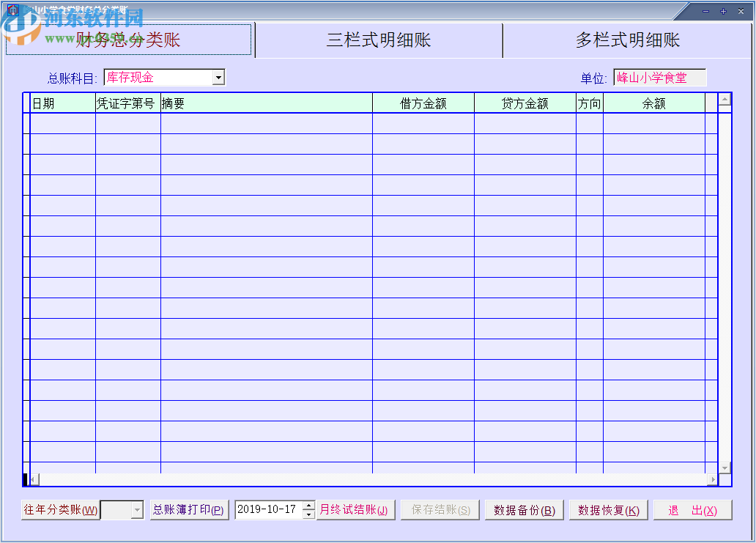
Task: Switch to the 多栏式明细账 tab
Action: click(626, 40)
